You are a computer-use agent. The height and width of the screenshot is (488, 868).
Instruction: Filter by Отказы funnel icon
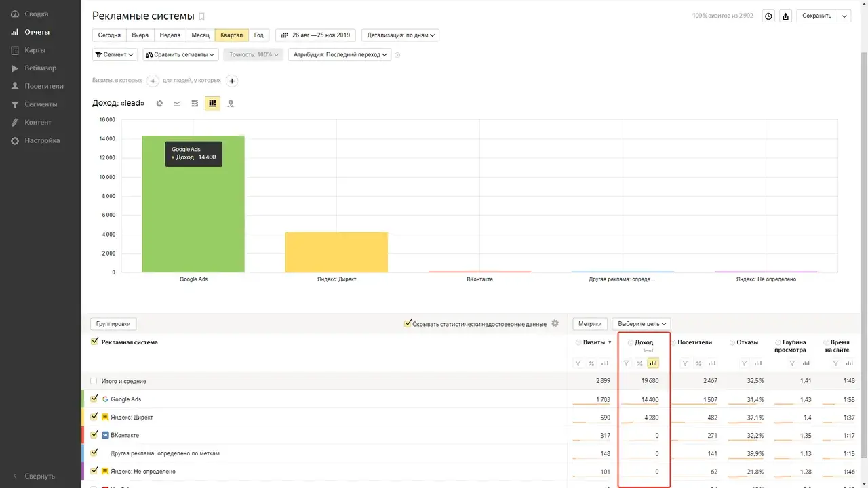pyautogui.click(x=744, y=363)
